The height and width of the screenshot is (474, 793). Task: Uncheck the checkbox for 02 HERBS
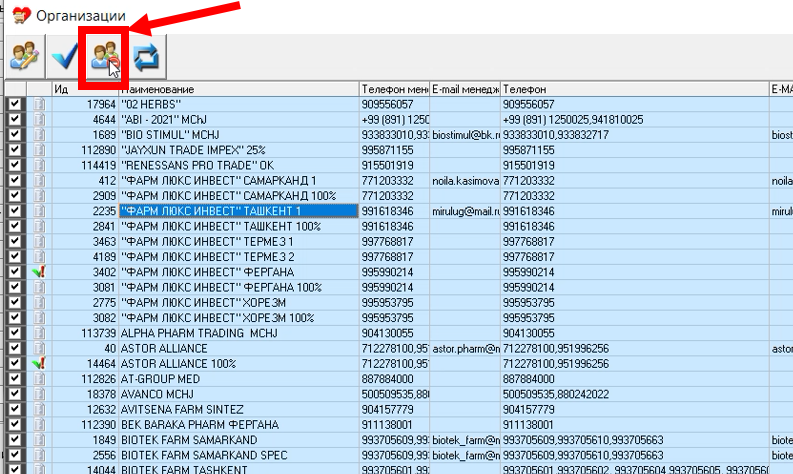pos(15,104)
